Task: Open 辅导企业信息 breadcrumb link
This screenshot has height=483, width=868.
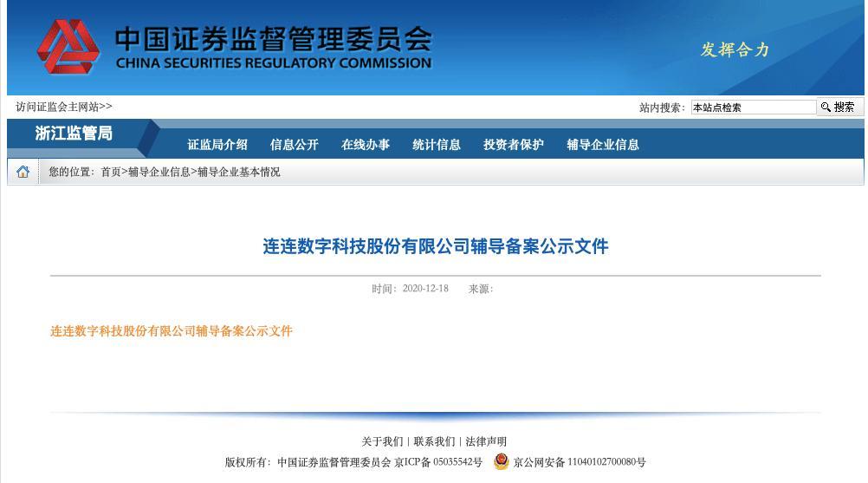Action: [x=159, y=172]
